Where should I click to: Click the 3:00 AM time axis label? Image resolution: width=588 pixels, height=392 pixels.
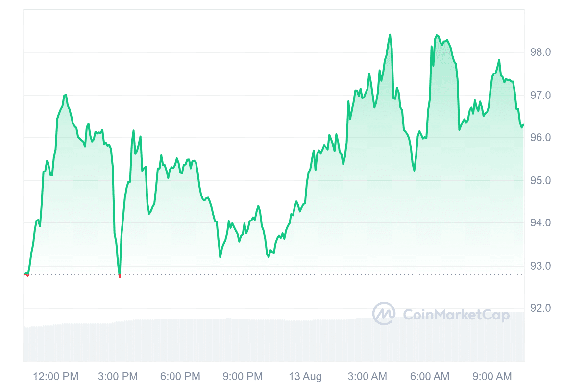[367, 377]
